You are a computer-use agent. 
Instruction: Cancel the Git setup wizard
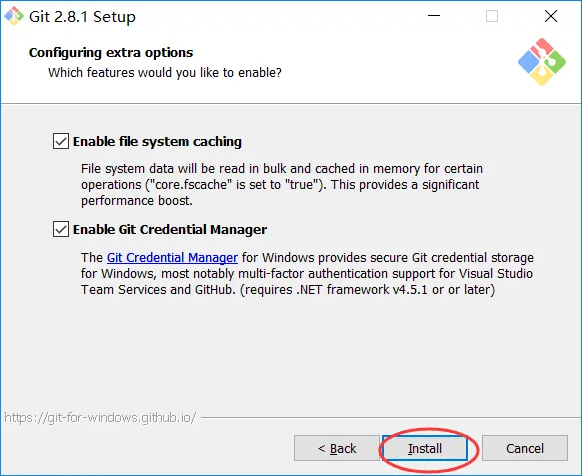(525, 448)
